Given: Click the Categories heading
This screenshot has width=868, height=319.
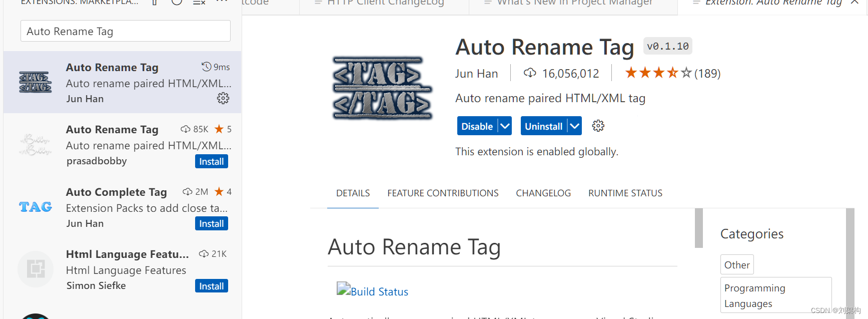Looking at the screenshot, I should [752, 234].
